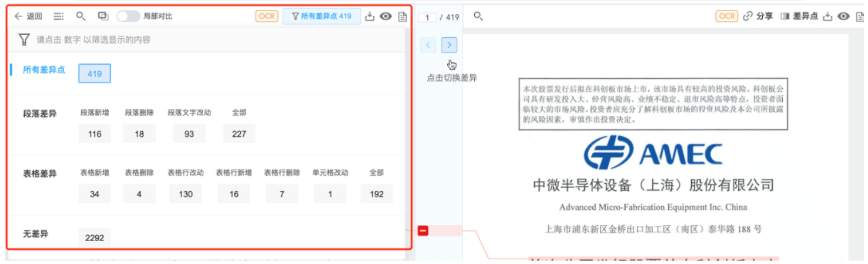
Task: Go to the next difference with right chevron
Action: (x=449, y=45)
